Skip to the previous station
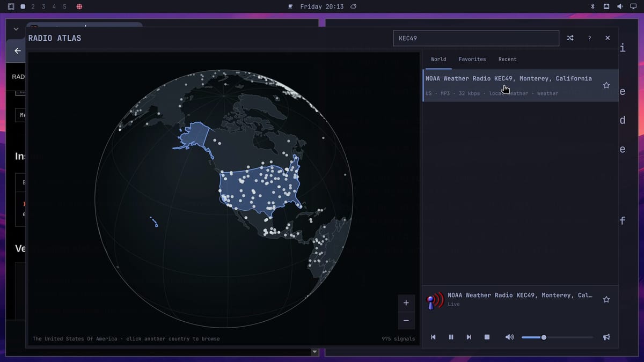644x362 pixels. click(x=433, y=337)
